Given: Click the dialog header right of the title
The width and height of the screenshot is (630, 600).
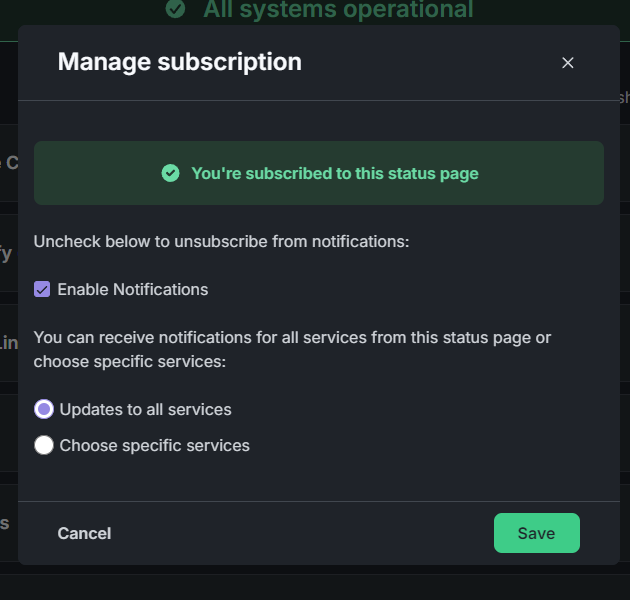Looking at the screenshot, I should pos(430,62).
